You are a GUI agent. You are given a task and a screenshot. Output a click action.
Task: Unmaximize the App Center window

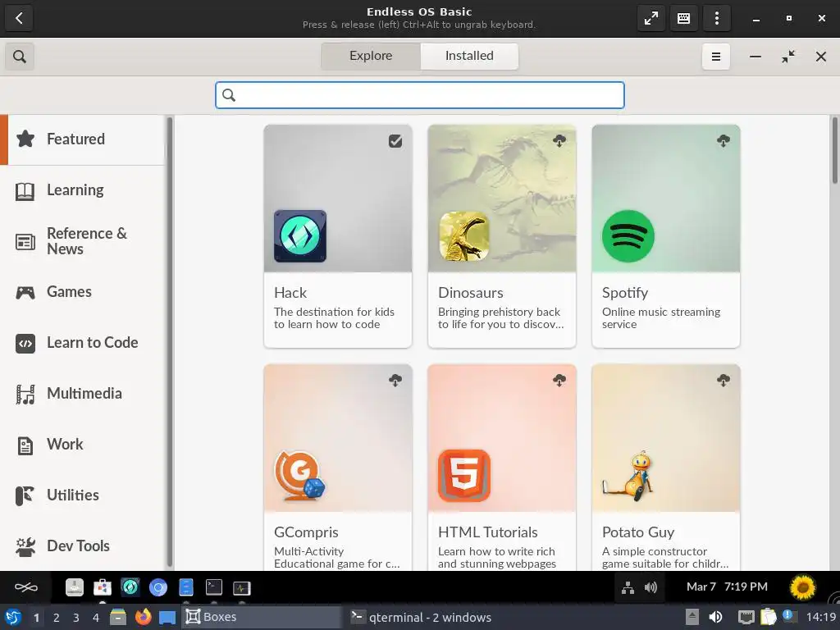(x=788, y=57)
